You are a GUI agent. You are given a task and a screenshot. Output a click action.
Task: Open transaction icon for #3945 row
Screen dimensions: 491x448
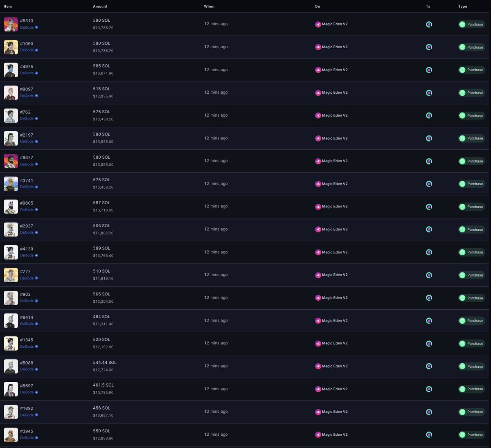(x=429, y=434)
